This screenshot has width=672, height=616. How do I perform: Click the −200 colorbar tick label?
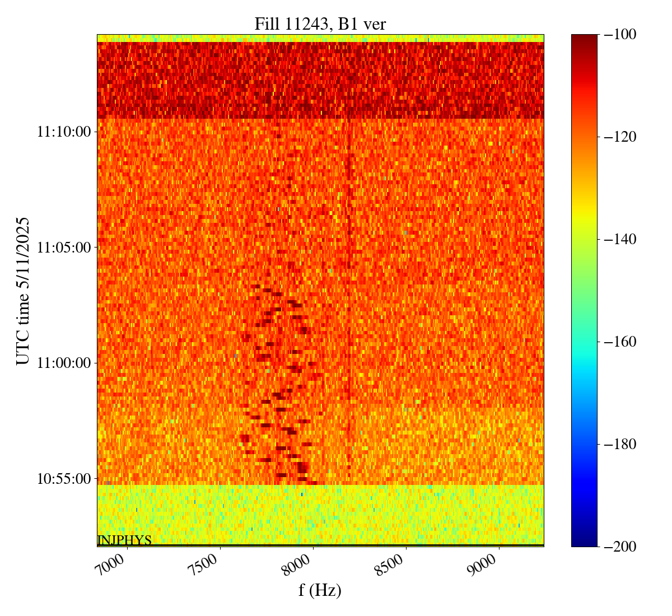click(620, 547)
